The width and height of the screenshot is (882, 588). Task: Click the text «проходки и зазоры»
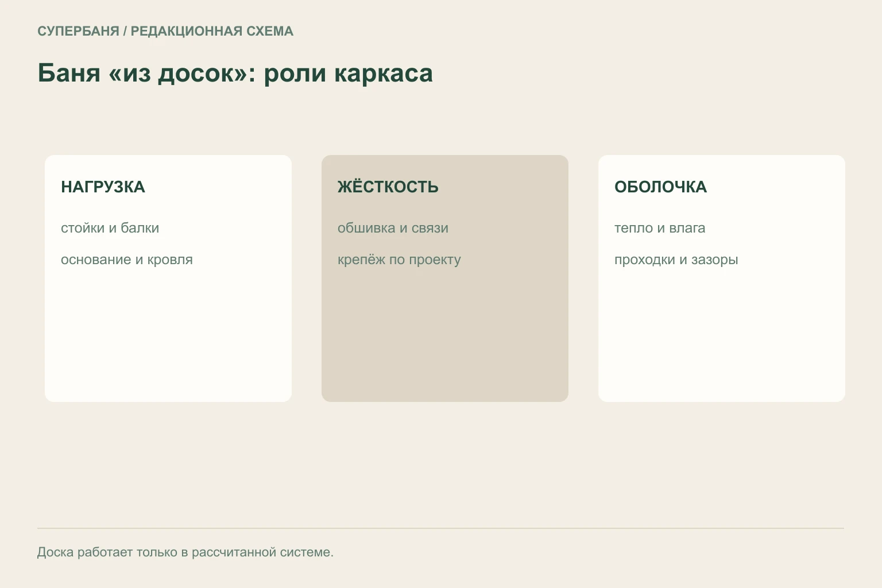click(676, 260)
